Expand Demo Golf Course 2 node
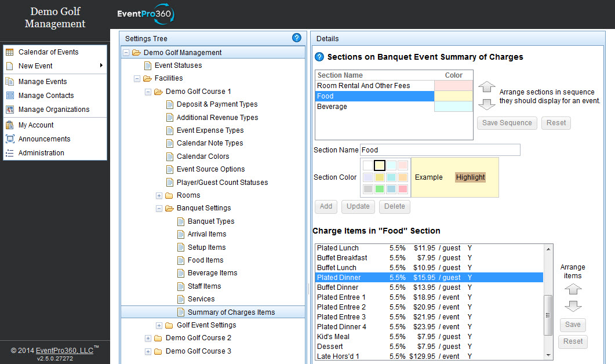This screenshot has height=364, width=615. click(x=148, y=338)
